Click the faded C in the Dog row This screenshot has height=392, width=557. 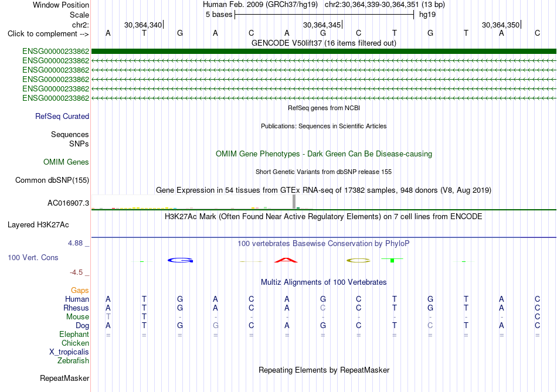point(430,326)
